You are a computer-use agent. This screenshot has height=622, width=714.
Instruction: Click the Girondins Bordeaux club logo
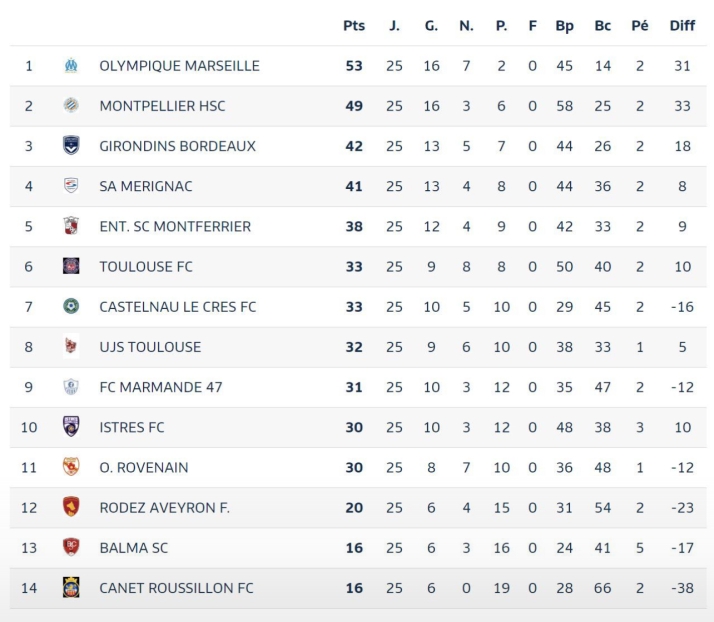(x=71, y=146)
